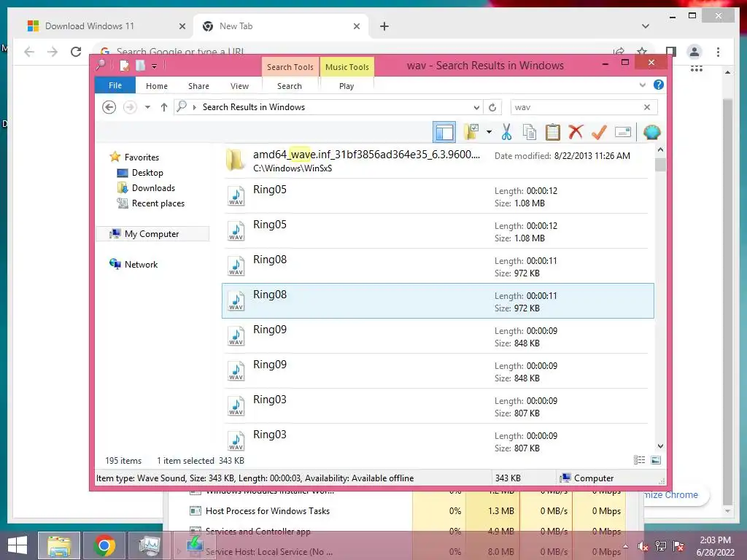This screenshot has height=560, width=747.
Task: Bookmark this tab with star icon
Action: [x=642, y=51]
